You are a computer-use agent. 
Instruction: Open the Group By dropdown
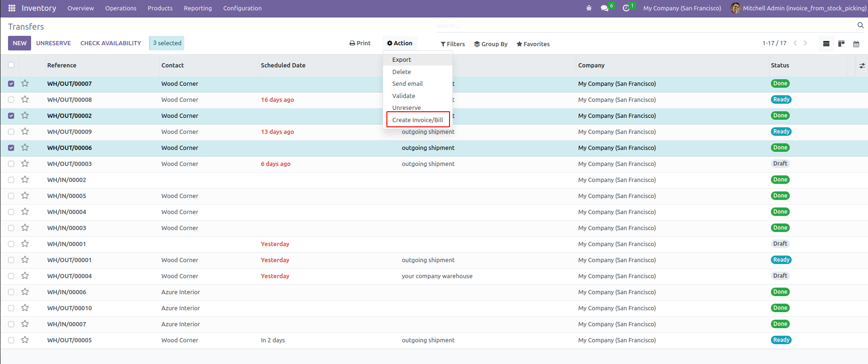click(491, 44)
